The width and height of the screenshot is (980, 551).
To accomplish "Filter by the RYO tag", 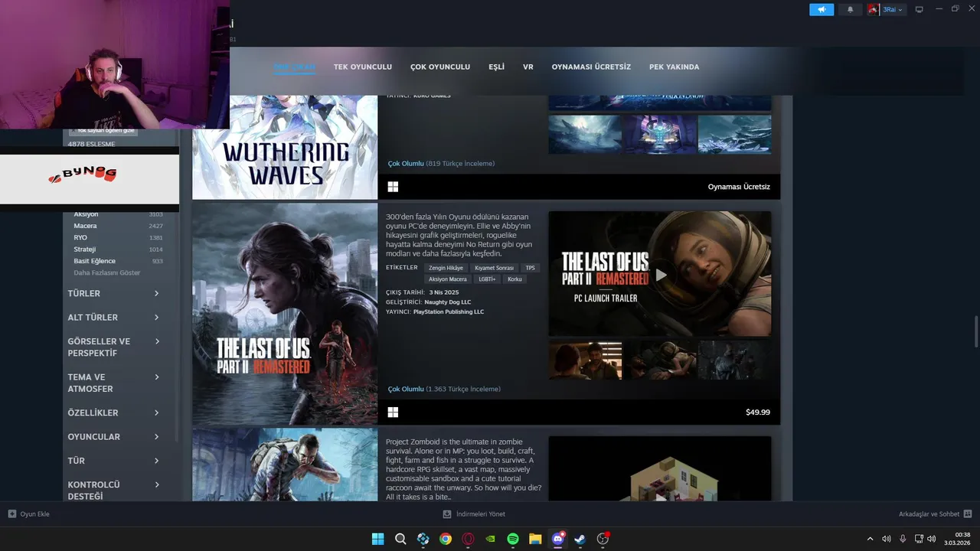I will coord(80,237).
